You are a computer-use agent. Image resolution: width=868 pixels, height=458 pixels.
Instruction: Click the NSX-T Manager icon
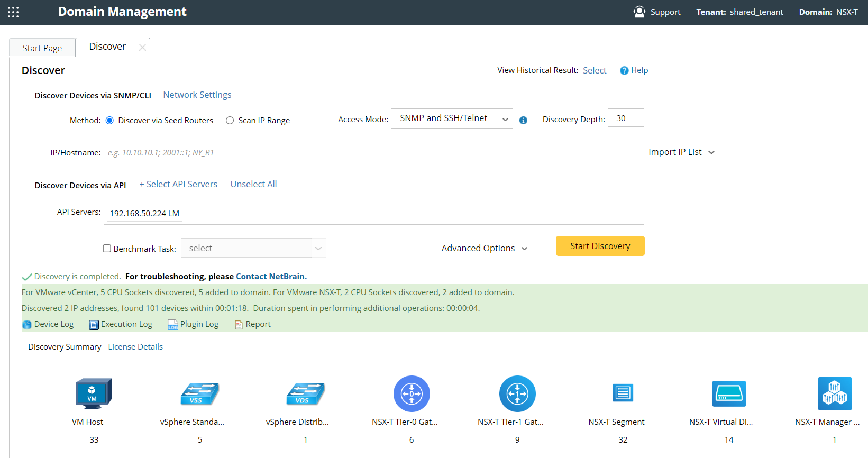pyautogui.click(x=835, y=393)
